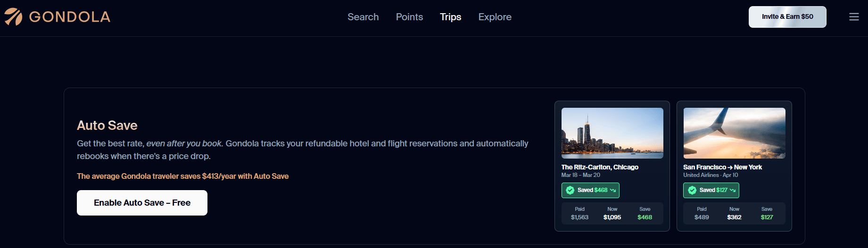Viewport: 868px width, 248px height.
Task: Click the price-drop arrow beside Saved $127
Action: pos(733,190)
